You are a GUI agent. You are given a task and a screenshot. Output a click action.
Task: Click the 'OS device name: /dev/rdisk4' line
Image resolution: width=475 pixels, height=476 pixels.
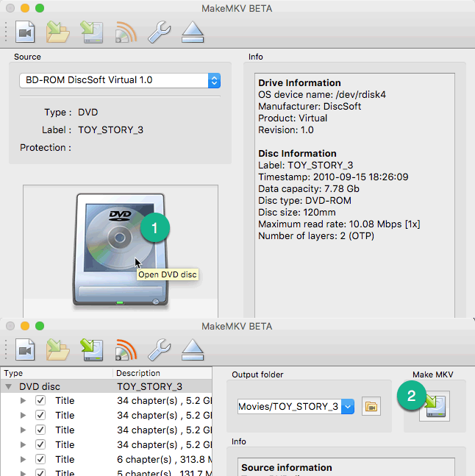322,95
